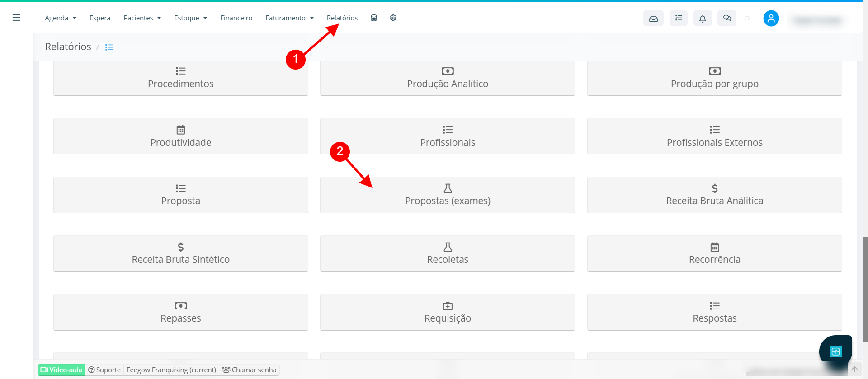Open the Suporte link
The image size is (868, 379).
[104, 370]
